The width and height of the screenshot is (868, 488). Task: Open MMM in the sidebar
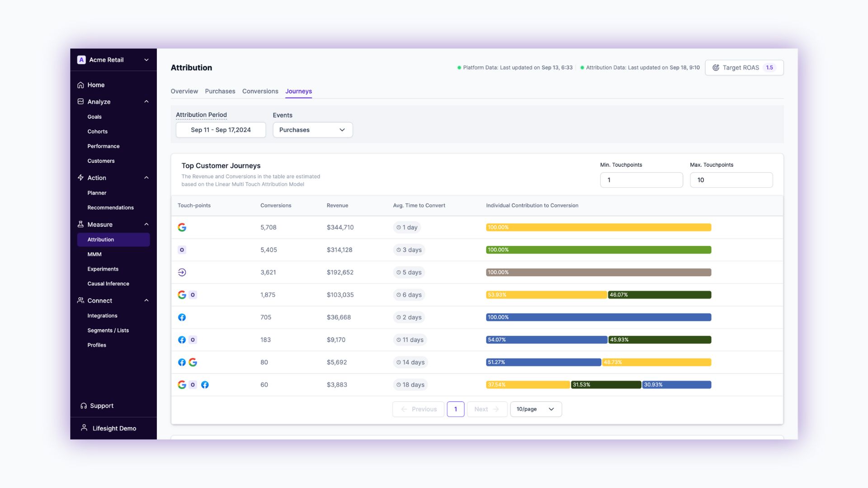click(x=94, y=254)
